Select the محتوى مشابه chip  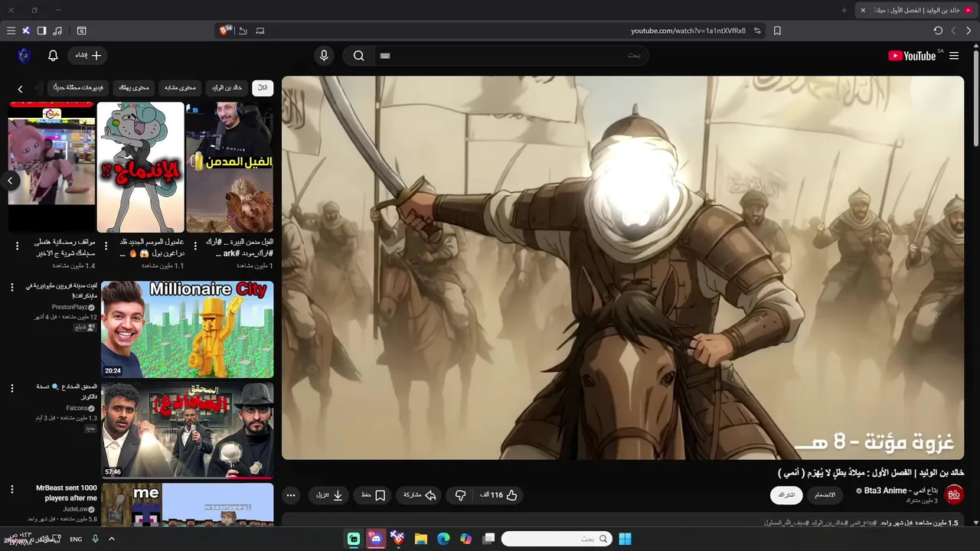181,88
